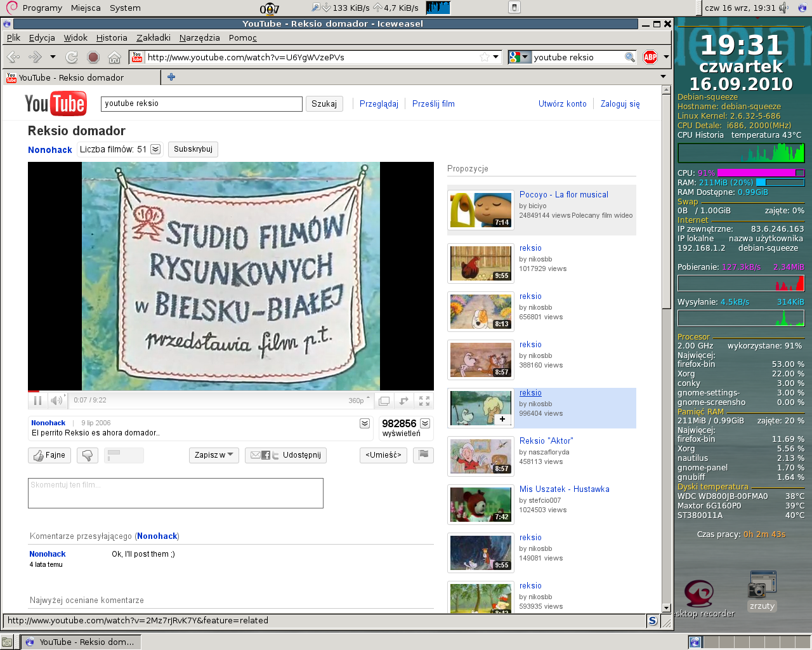Open the back/forward history dropdown arrow
This screenshot has height=650, width=812.
tap(53, 57)
